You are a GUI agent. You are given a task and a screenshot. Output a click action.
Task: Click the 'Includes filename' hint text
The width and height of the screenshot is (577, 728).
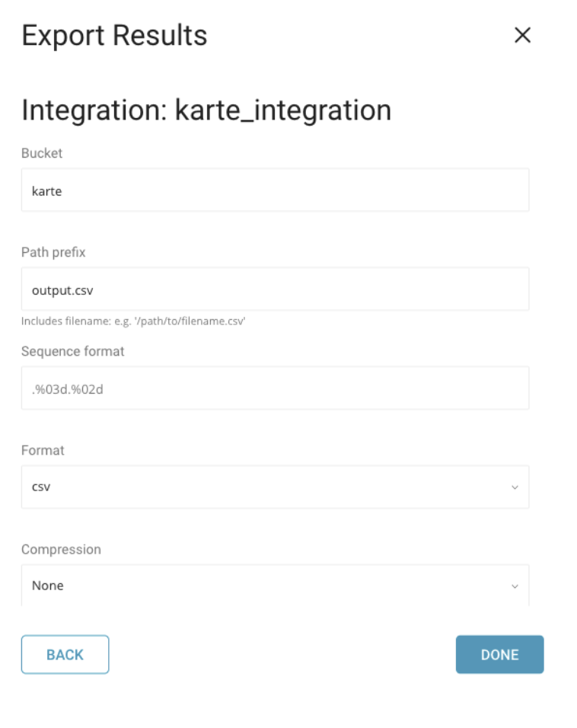133,321
